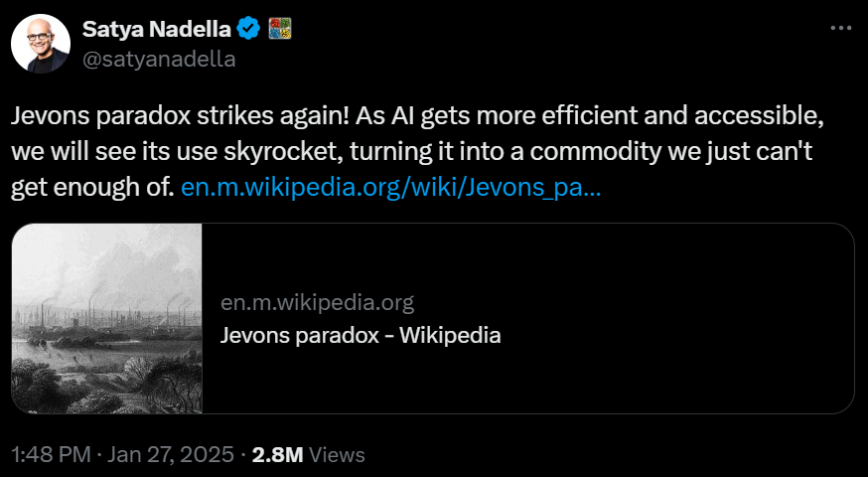
Task: Click the Microsoft affiliation badge icon
Action: point(279,29)
